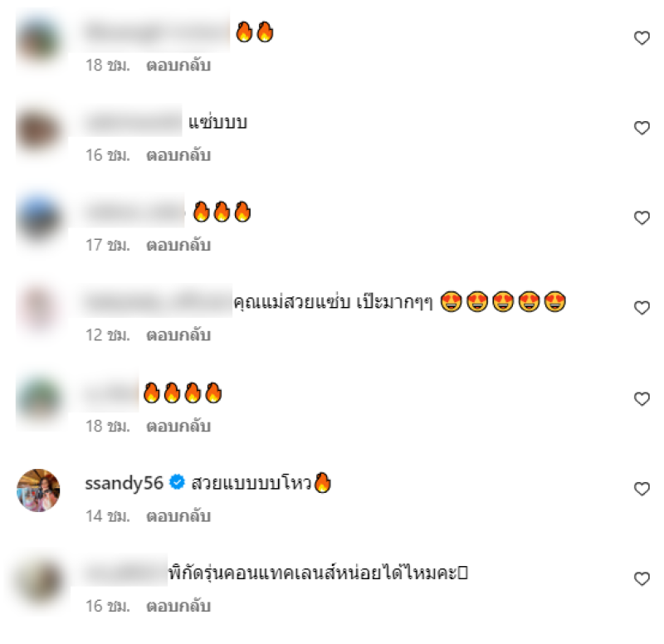Reply to the ssandy56 comment via ตอบกลับ

pyautogui.click(x=178, y=516)
